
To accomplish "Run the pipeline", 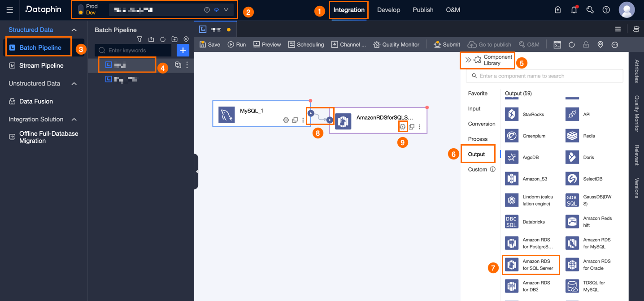I will 237,44.
